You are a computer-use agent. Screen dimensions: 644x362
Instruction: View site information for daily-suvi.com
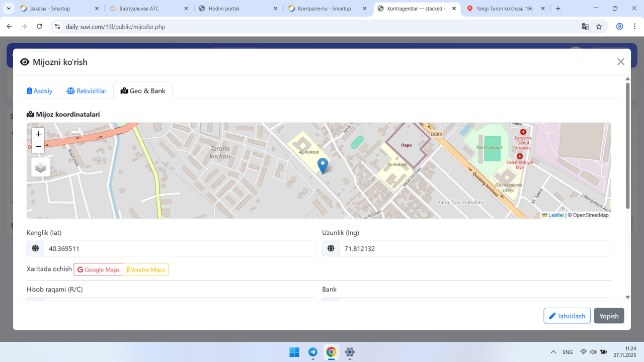[57, 27]
